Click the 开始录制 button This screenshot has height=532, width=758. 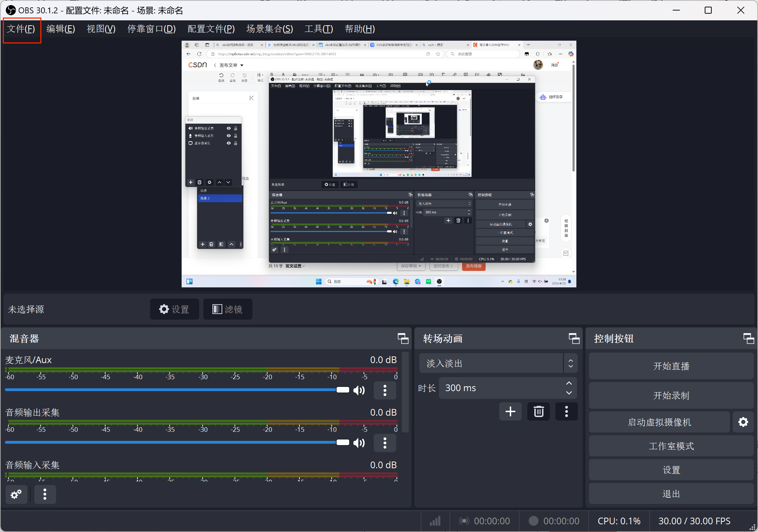[x=671, y=396]
